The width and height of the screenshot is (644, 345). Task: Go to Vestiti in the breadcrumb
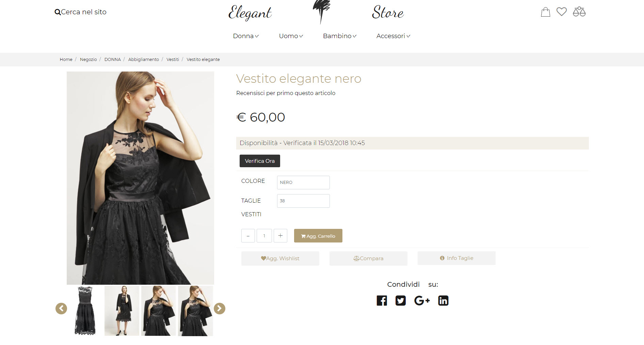(173, 60)
